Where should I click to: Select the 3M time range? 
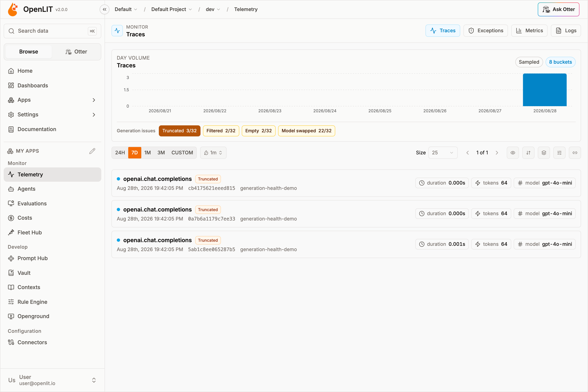tap(161, 153)
